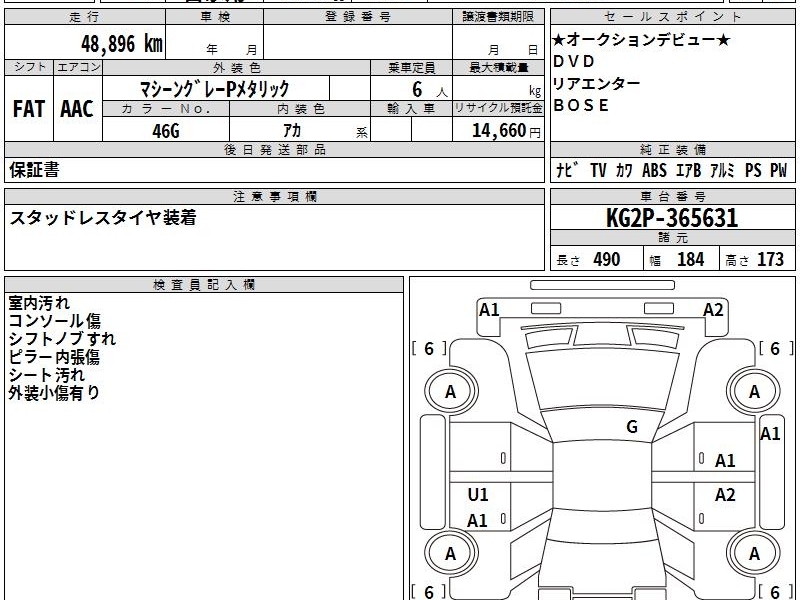Click inspector note シート汚れ

pyautogui.click(x=46, y=375)
